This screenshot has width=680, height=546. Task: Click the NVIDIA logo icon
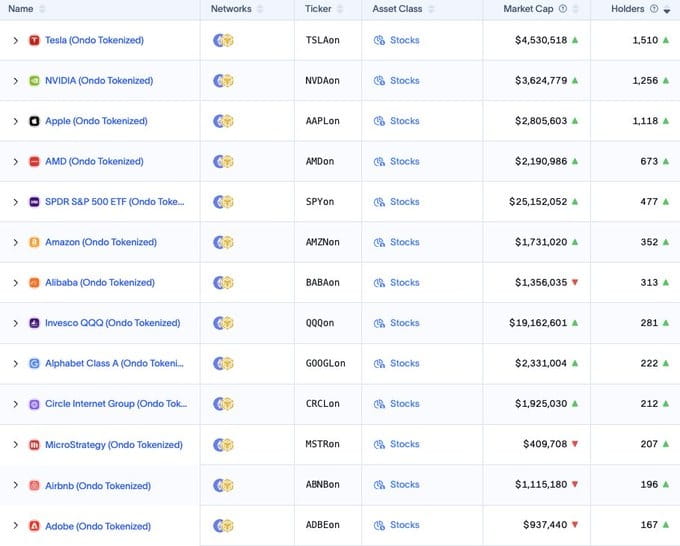[x=35, y=81]
